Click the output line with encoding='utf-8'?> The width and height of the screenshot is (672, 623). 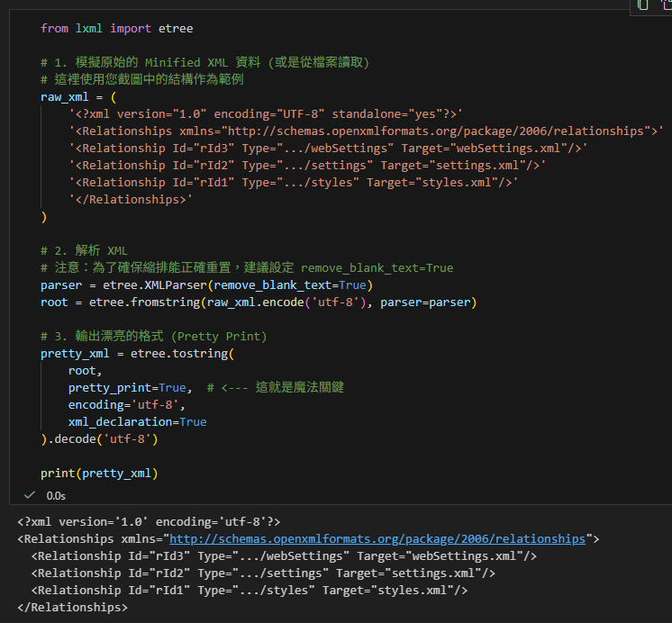click(x=149, y=521)
